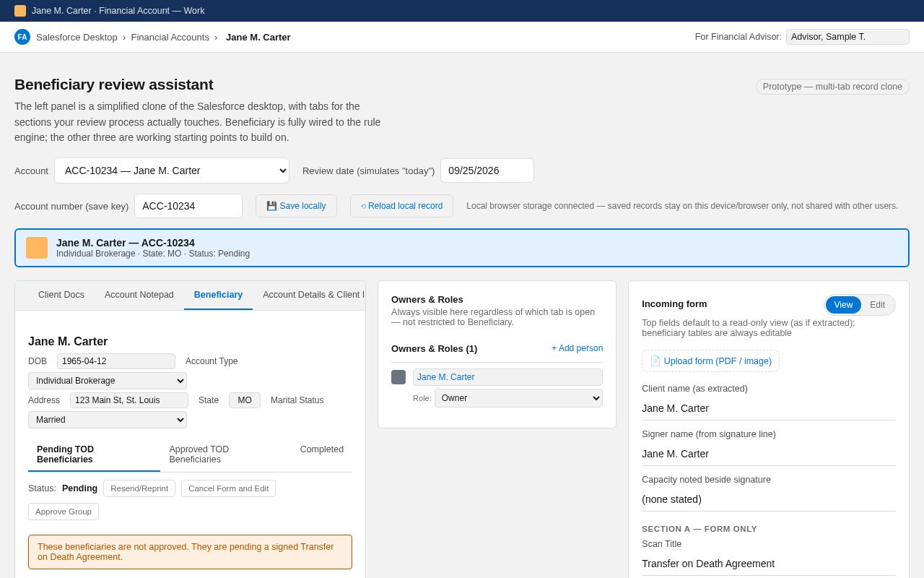Open the Account Type dropdown
Screen dimensions: 924x578
tap(108, 381)
